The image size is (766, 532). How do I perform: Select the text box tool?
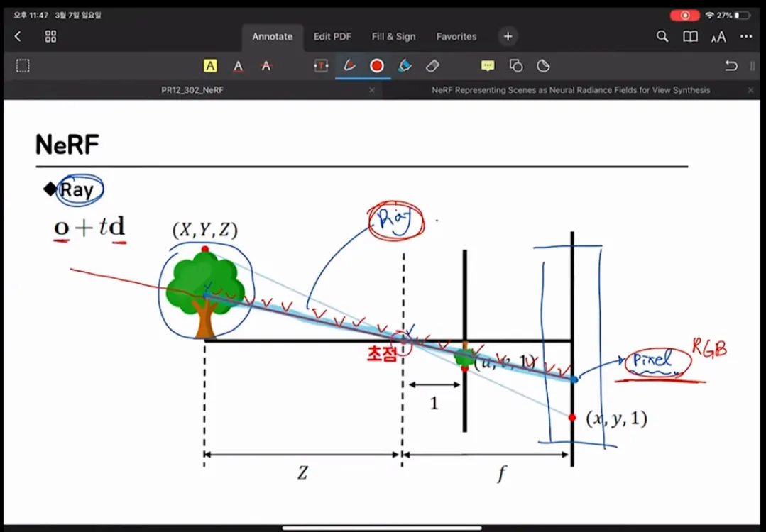coord(321,66)
